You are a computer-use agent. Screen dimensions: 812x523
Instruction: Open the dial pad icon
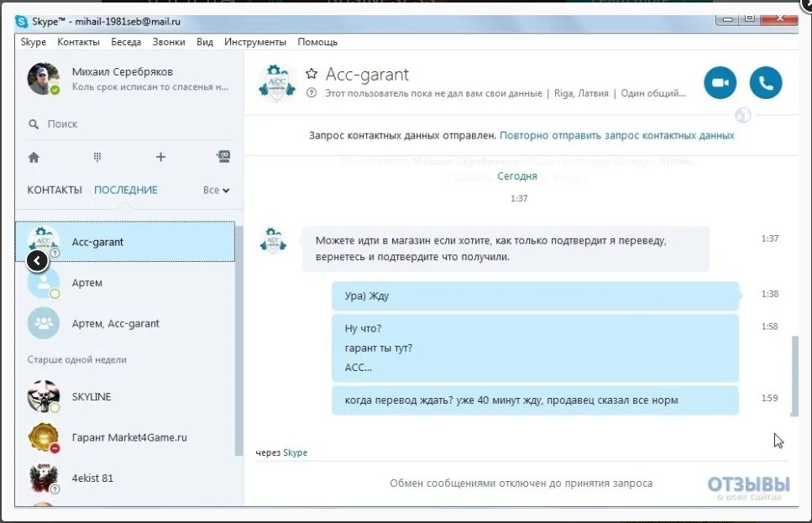click(97, 157)
